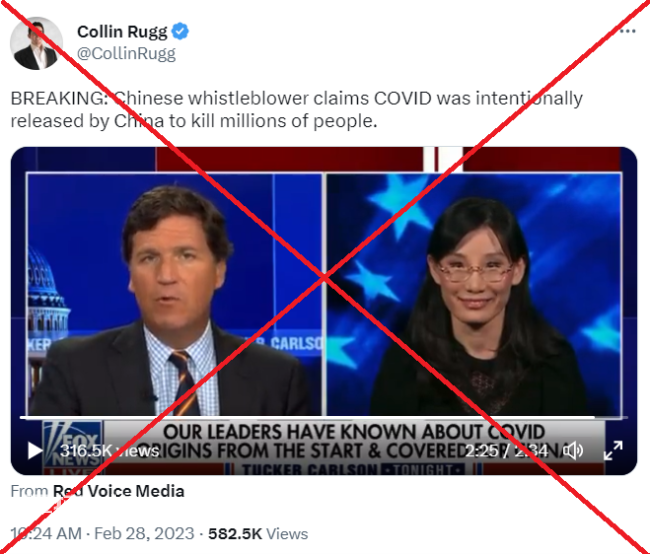
Task: Open the three-dot more options menu
Action: (628, 31)
